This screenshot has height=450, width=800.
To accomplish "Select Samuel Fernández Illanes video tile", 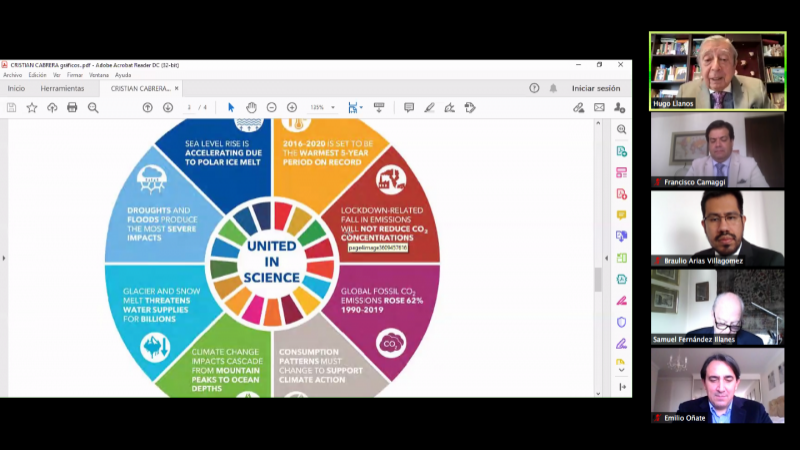I will tap(717, 307).
